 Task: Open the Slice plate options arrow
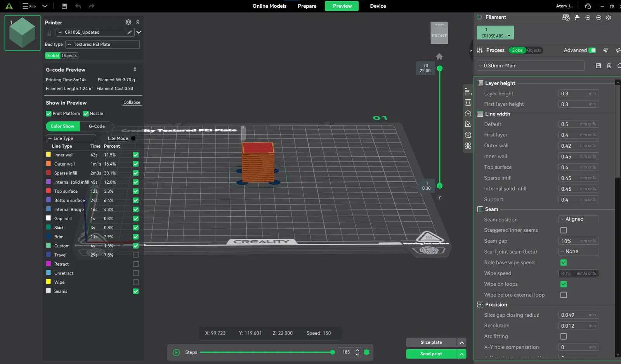[461, 343]
